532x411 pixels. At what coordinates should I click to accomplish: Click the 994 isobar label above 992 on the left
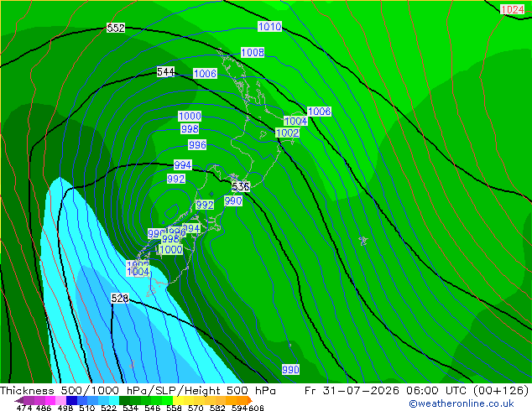coord(183,164)
